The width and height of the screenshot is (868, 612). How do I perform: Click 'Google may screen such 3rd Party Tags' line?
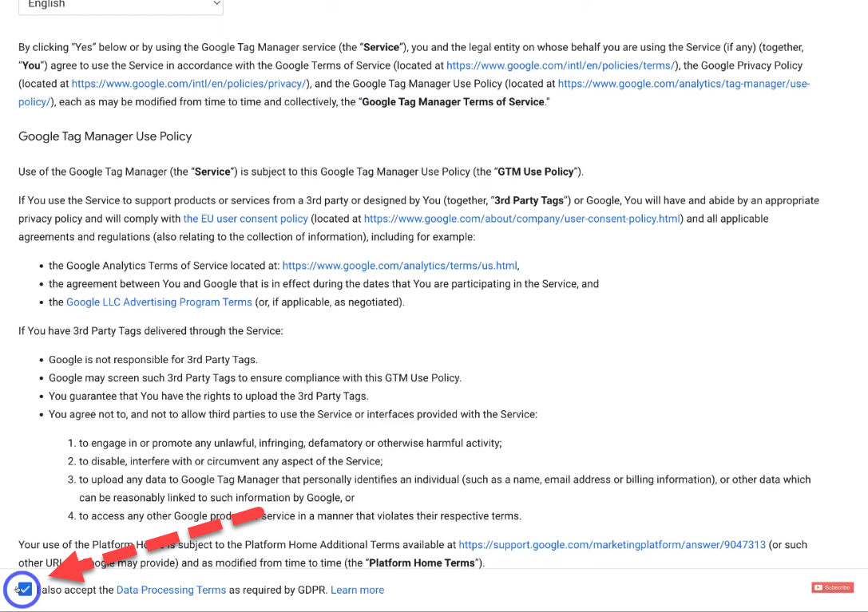click(256, 378)
